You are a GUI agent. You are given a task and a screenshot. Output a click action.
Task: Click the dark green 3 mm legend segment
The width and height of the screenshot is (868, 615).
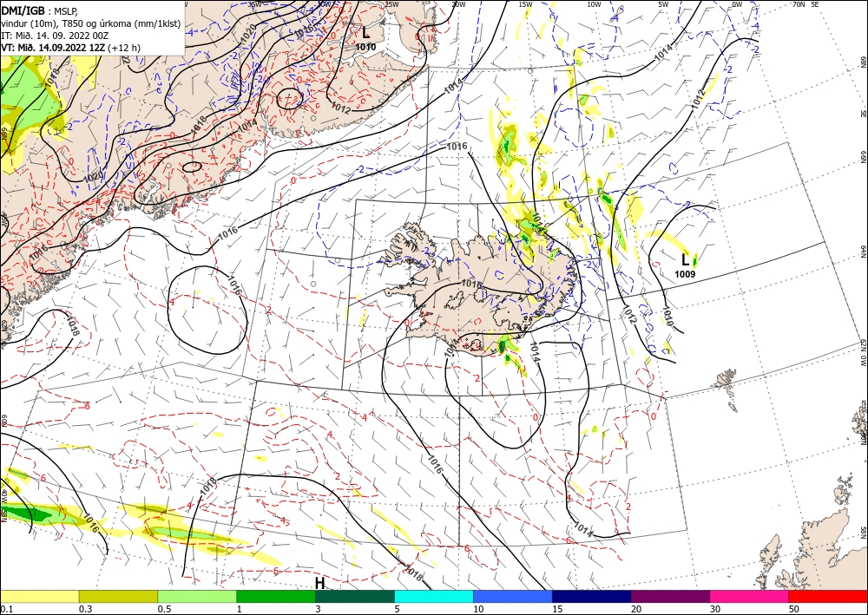point(355,596)
